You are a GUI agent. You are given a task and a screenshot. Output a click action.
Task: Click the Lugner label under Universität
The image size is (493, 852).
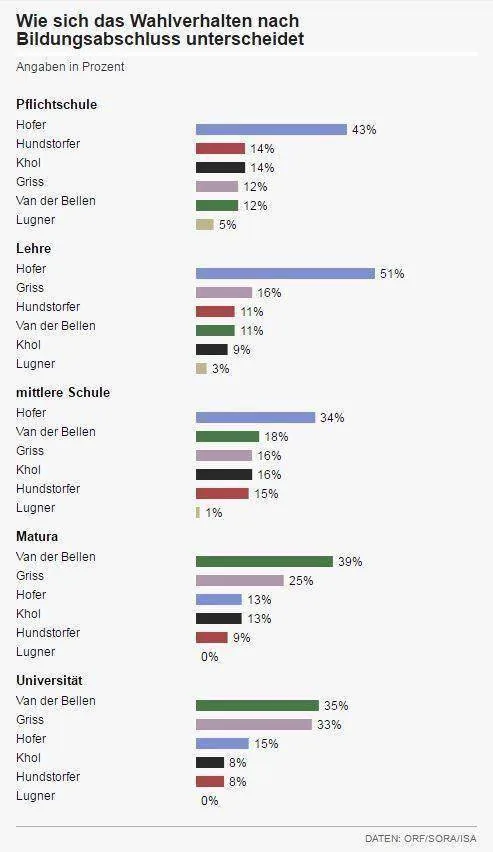(x=35, y=795)
